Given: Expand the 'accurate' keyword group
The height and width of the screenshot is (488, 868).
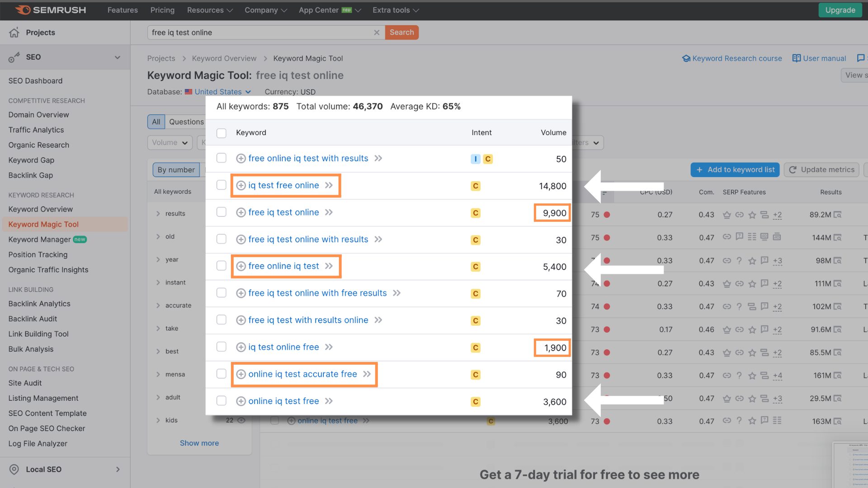Looking at the screenshot, I should 158,305.
